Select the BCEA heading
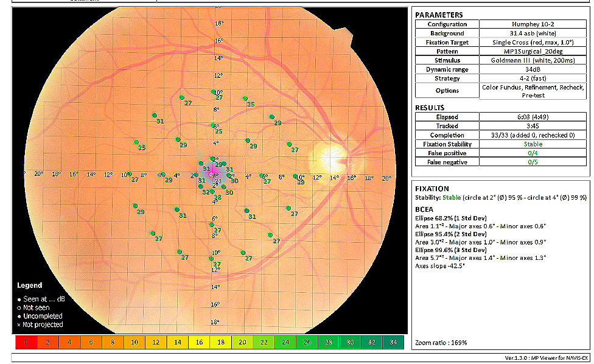This screenshot has height=364, width=594. [424, 209]
